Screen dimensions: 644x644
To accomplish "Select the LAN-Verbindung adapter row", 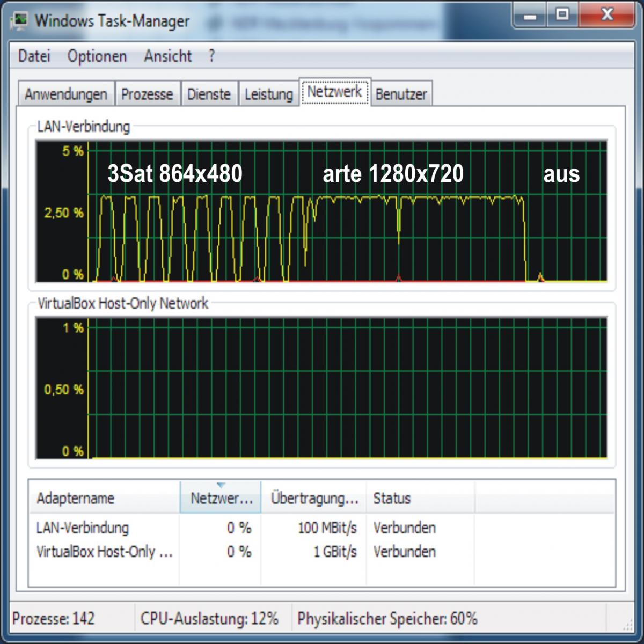I will click(x=322, y=528).
